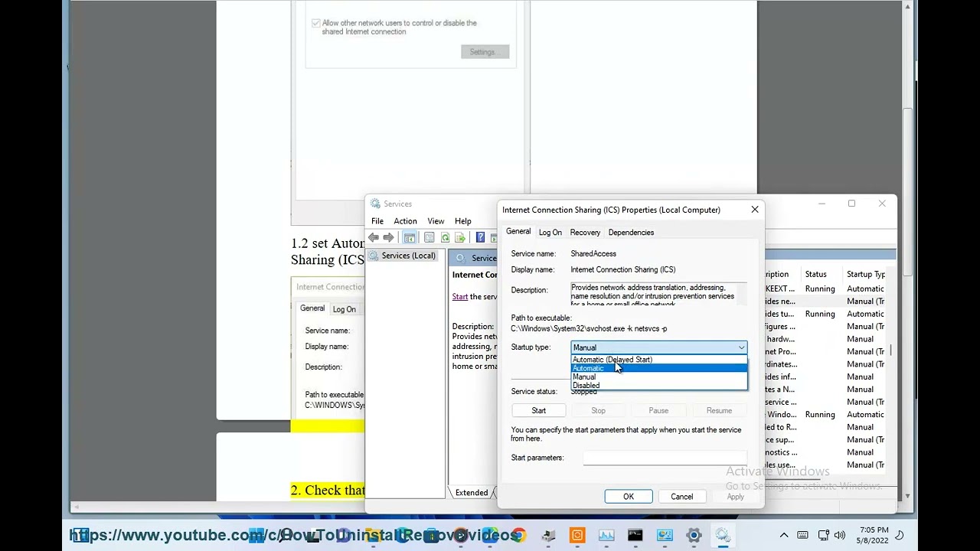Click the SharedAccess service name text
Screen dimensions: 980x551
(x=593, y=254)
